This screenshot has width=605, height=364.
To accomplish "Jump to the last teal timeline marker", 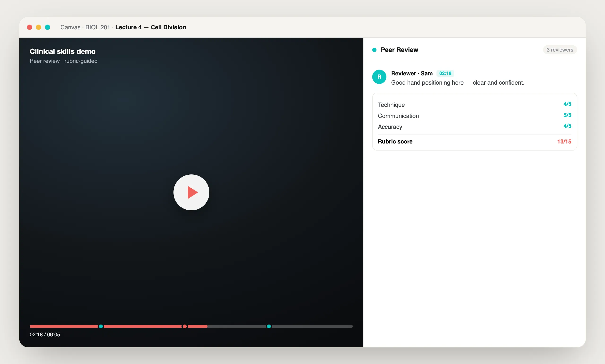I will (269, 326).
